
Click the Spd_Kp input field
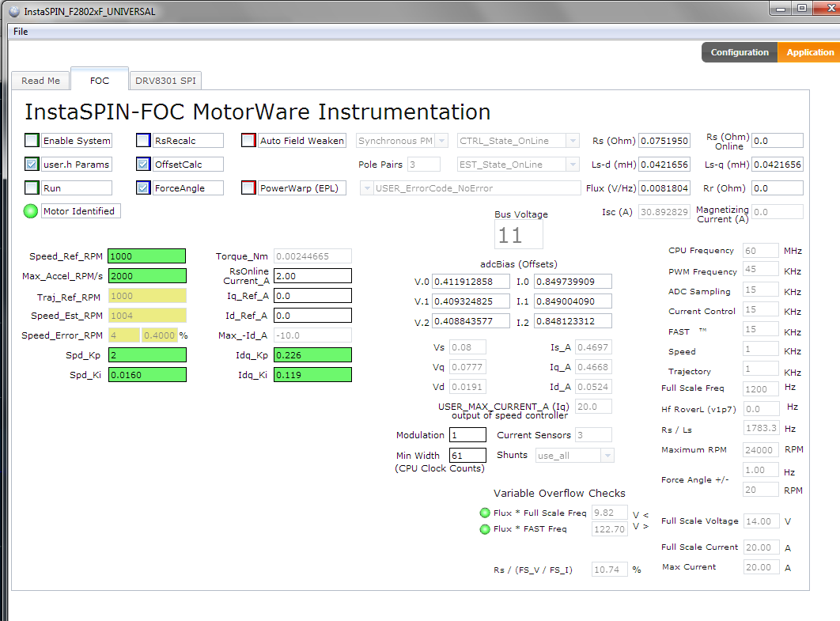[x=147, y=355]
